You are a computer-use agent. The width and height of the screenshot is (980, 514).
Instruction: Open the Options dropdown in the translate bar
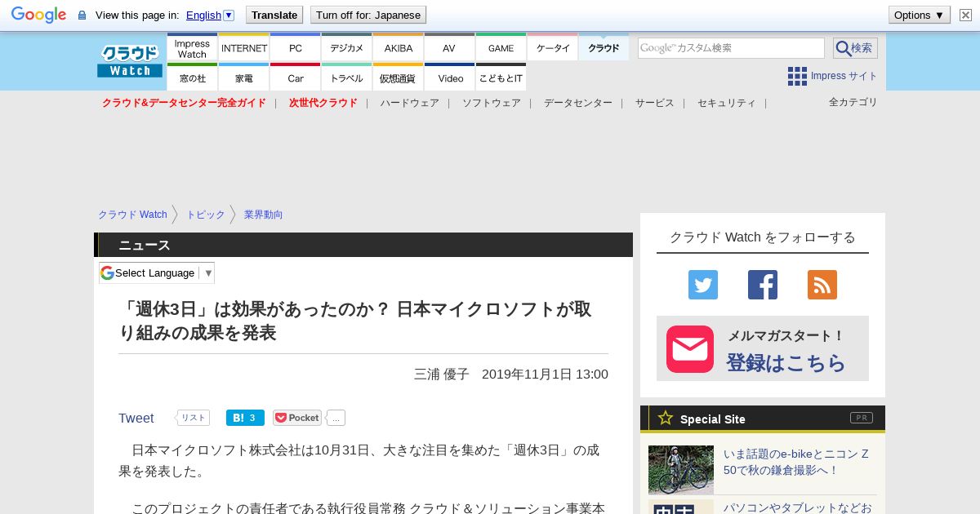pos(919,15)
